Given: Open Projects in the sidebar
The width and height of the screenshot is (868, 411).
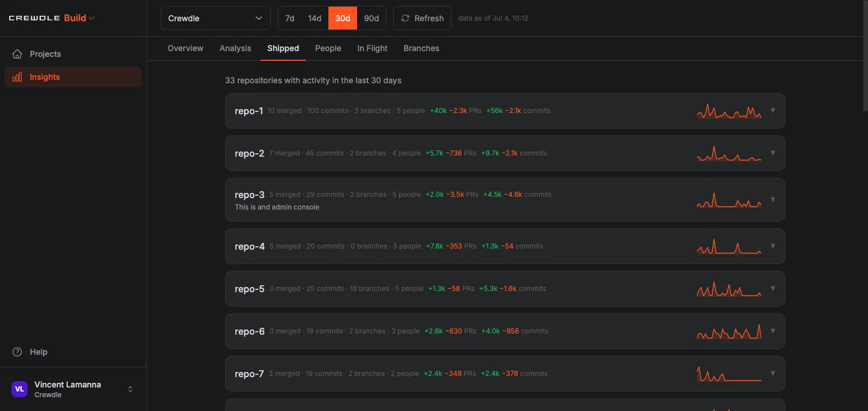Looking at the screenshot, I should tap(73, 54).
